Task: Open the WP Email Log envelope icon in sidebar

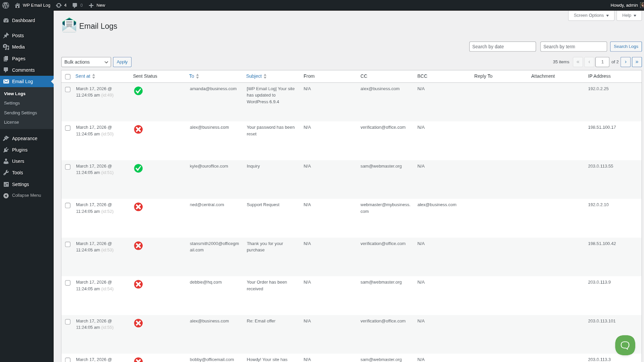Action: tap(6, 81)
